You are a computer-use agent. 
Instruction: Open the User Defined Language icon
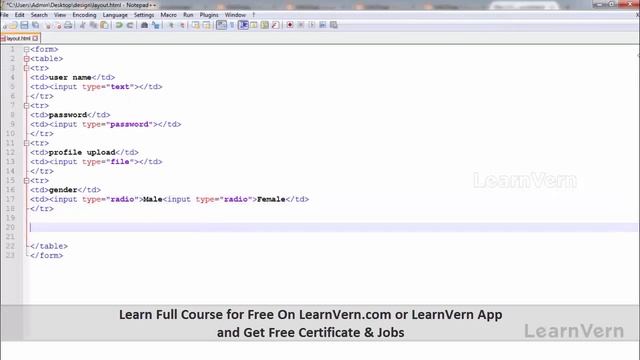[254, 25]
